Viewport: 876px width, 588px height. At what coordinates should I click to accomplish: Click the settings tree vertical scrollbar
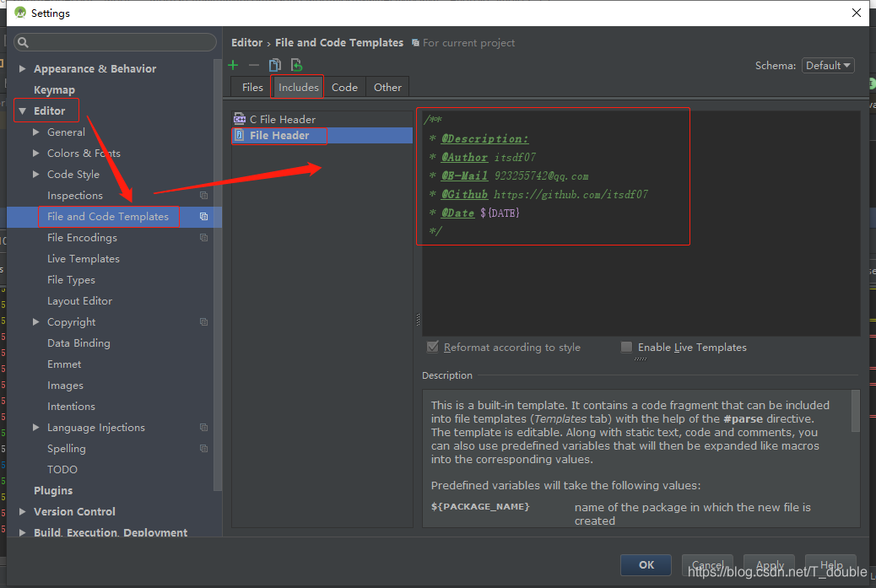click(x=218, y=273)
